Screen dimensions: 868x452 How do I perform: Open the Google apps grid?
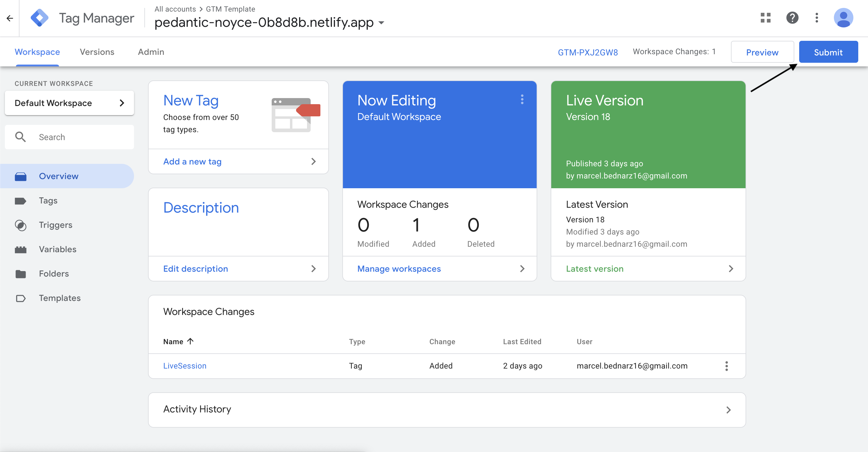pos(766,18)
